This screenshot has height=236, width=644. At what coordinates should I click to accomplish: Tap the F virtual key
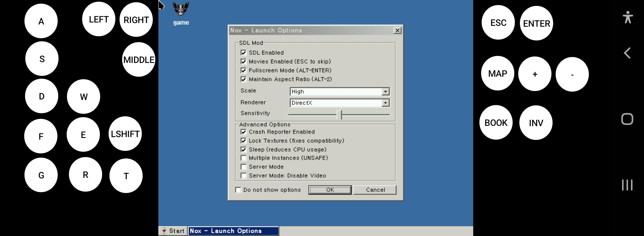(x=41, y=136)
